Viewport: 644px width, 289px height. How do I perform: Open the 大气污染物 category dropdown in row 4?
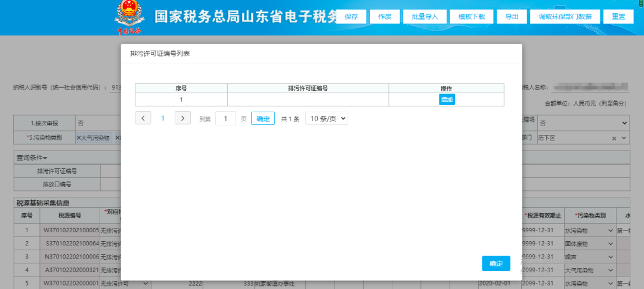tap(589, 270)
